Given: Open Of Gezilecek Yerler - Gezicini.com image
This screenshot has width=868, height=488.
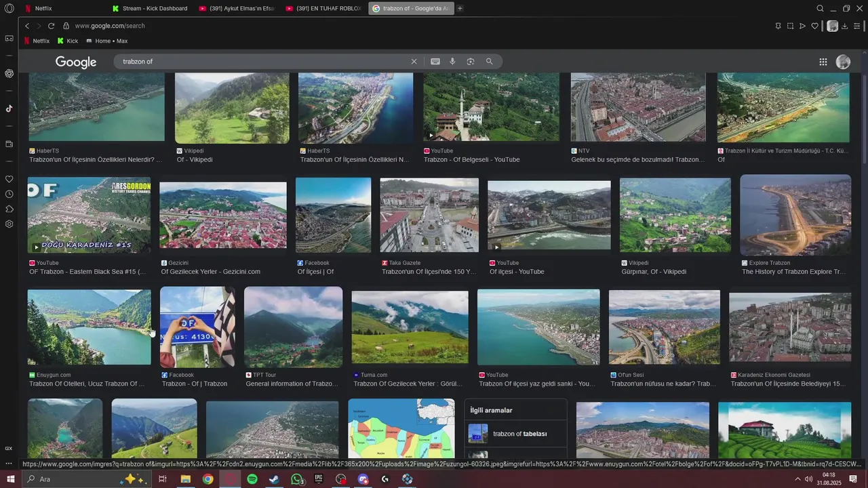Looking at the screenshot, I should [x=223, y=216].
